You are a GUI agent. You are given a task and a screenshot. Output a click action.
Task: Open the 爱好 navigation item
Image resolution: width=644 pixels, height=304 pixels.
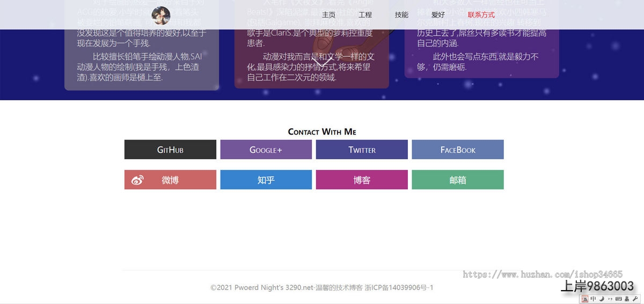(438, 15)
